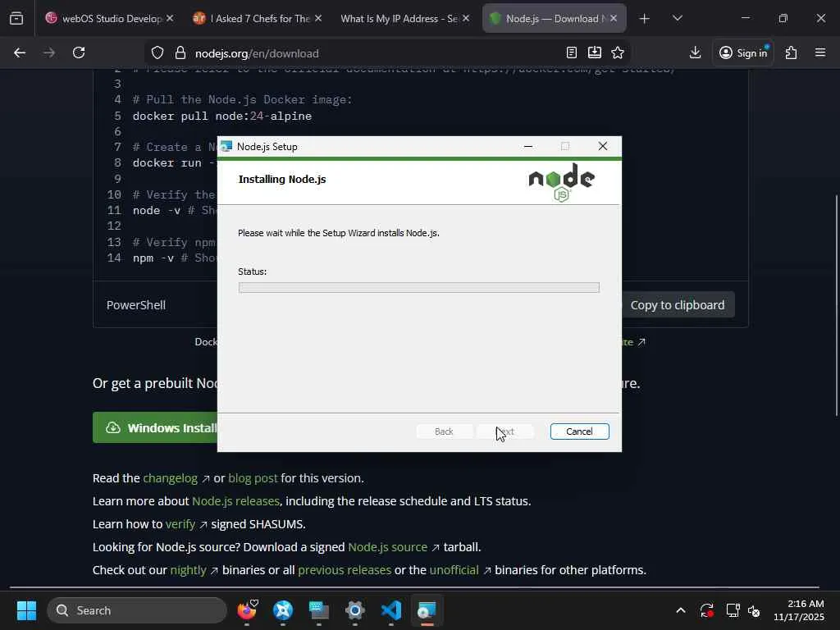Image resolution: width=840 pixels, height=630 pixels.
Task: Open tracking protection shield icon
Action: [x=157, y=53]
